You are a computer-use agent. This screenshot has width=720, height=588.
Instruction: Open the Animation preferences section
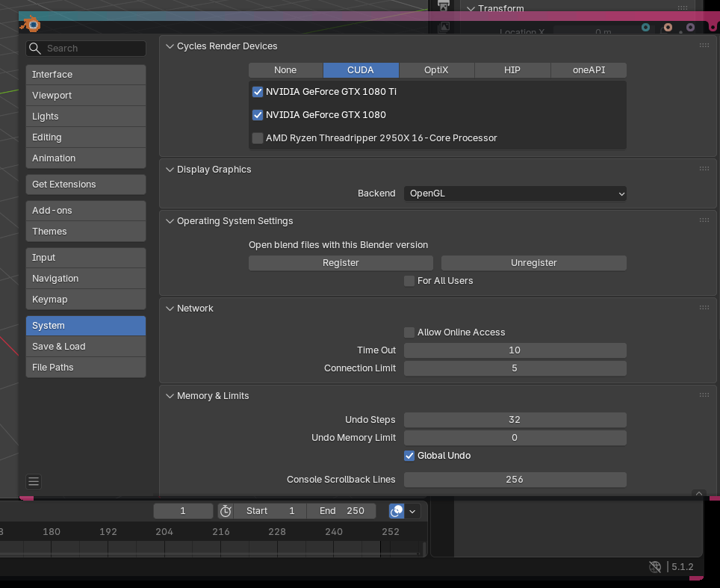pos(86,158)
